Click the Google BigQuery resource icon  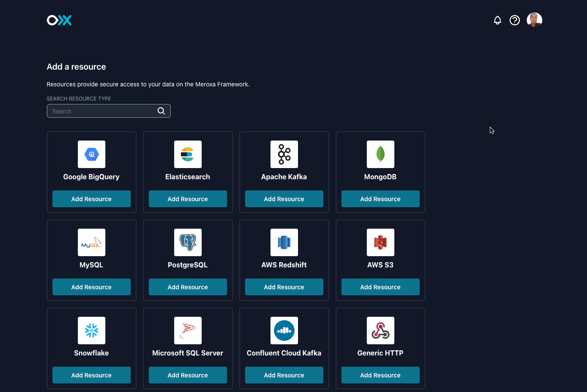pos(91,154)
